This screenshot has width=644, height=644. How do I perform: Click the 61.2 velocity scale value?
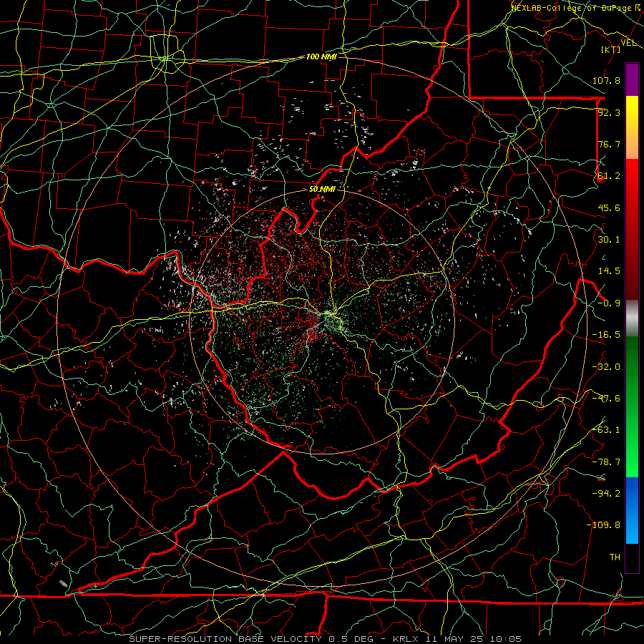609,176
